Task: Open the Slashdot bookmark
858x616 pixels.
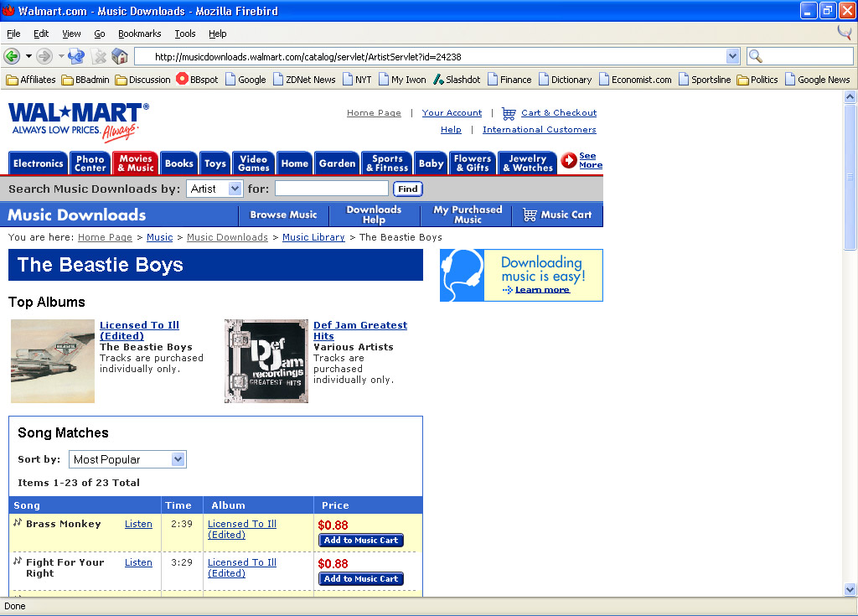Action: [457, 80]
